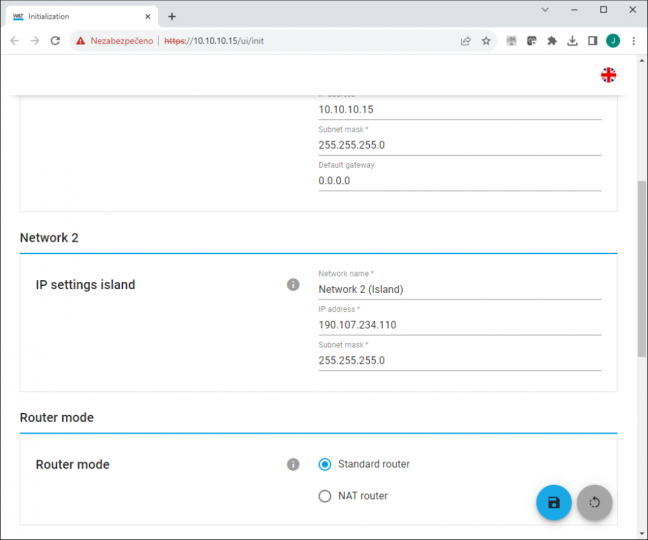Viewport: 648px width, 540px height.
Task: Maximize the browser window
Action: click(x=603, y=10)
